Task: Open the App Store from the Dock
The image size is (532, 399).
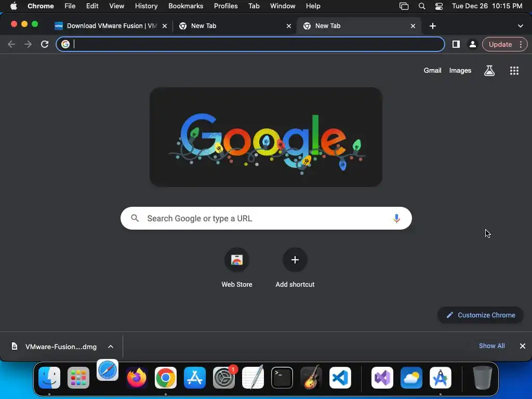Action: [195, 378]
